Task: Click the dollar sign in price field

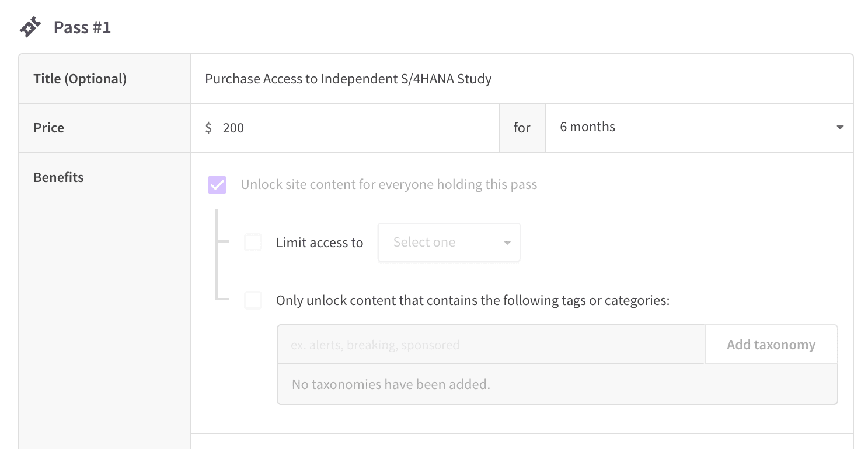Action: pos(208,128)
